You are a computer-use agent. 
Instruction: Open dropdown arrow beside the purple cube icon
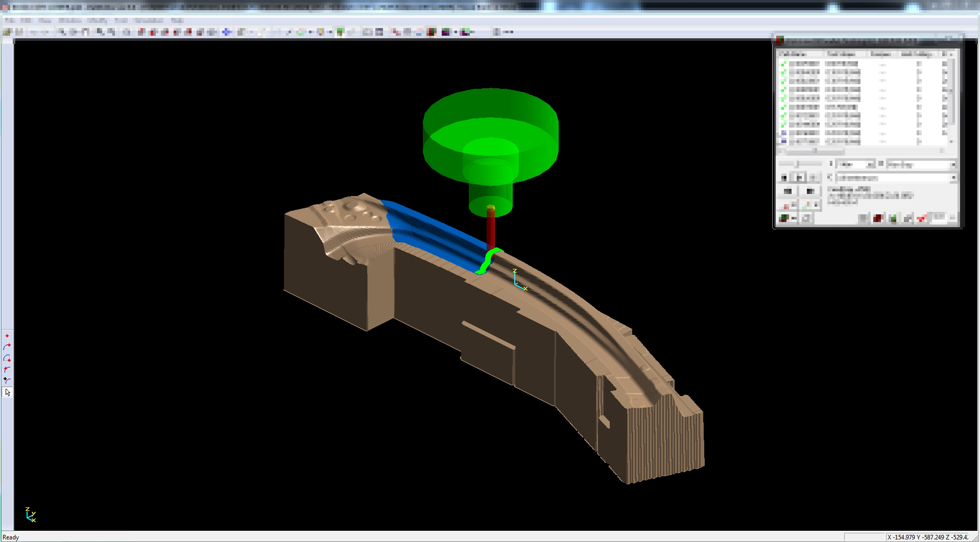[x=456, y=32]
